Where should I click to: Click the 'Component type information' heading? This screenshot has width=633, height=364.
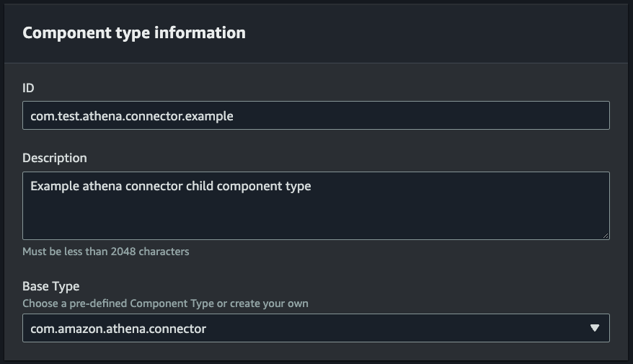(134, 33)
